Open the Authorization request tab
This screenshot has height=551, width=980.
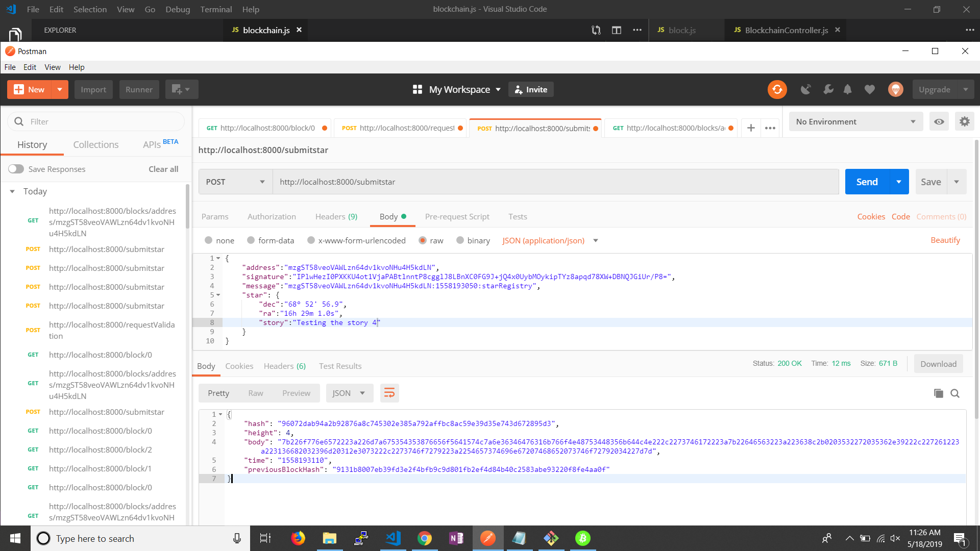pyautogui.click(x=272, y=216)
